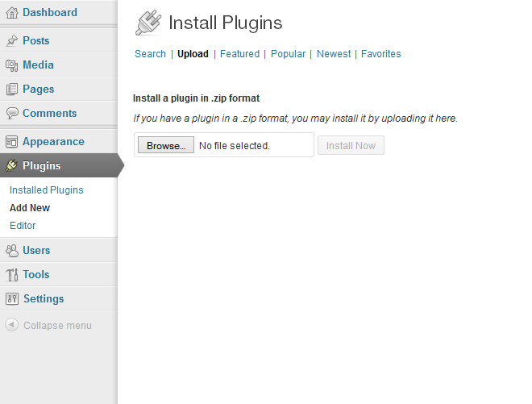This screenshot has width=532, height=404.
Task: Click the italic zip upload instructions text
Action: click(x=296, y=119)
